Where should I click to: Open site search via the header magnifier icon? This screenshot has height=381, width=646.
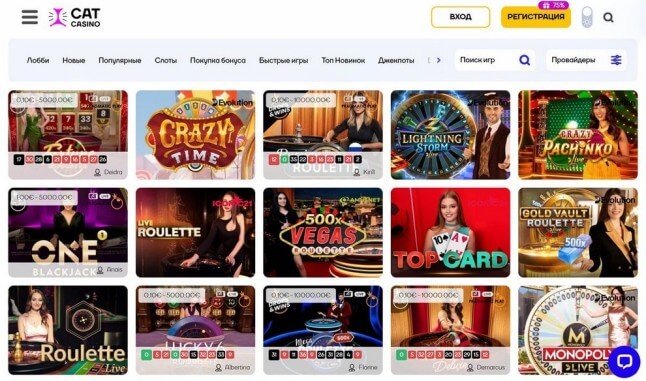(x=608, y=17)
